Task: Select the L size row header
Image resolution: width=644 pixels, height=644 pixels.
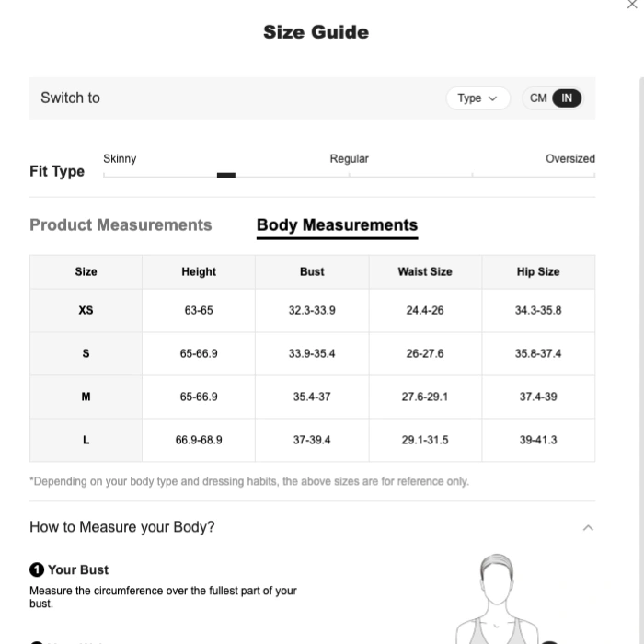Action: pos(86,440)
